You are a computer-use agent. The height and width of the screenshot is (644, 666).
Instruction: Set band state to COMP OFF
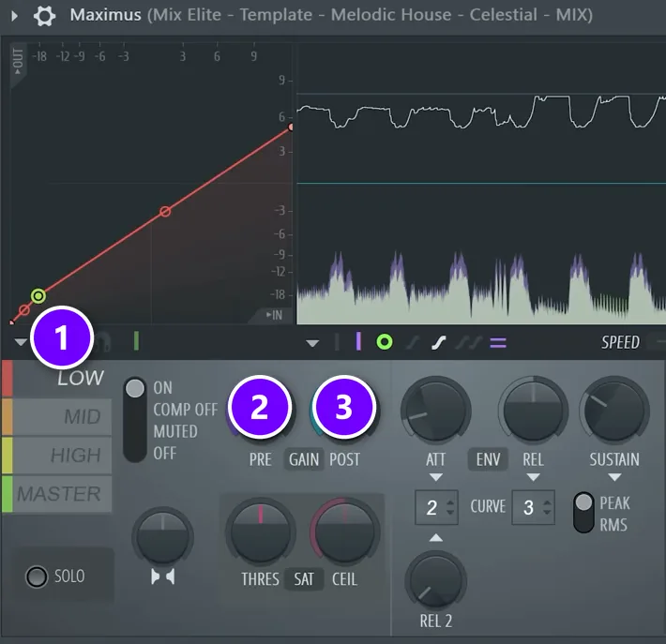tap(185, 410)
